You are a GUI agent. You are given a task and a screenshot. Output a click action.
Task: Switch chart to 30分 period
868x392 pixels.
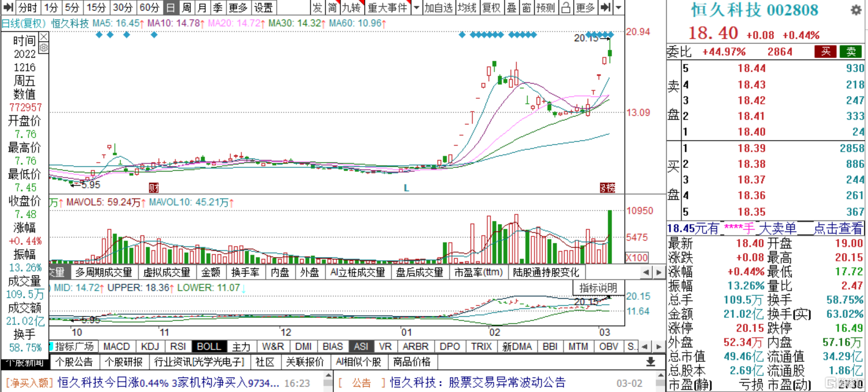pyautogui.click(x=123, y=7)
